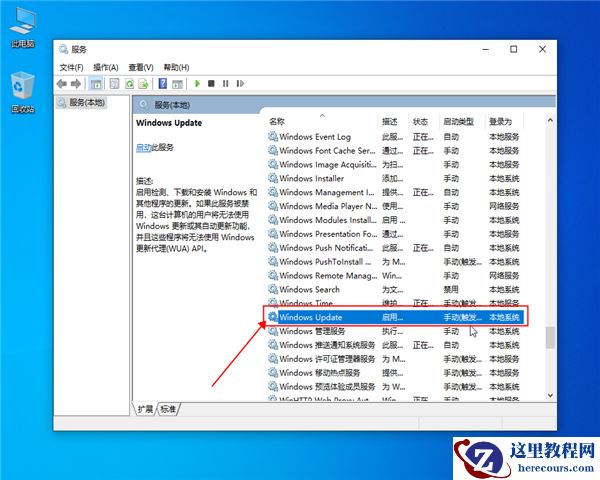Select the Windows Time service row
Image resolution: width=600 pixels, height=480 pixels.
(394, 303)
